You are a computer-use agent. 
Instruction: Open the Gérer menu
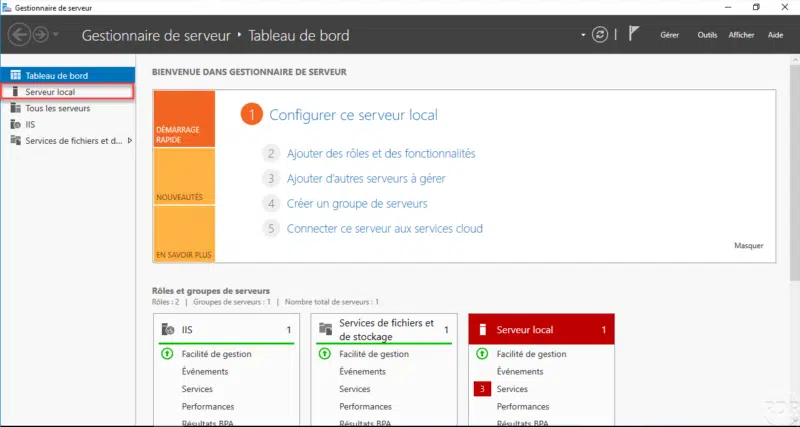point(669,35)
